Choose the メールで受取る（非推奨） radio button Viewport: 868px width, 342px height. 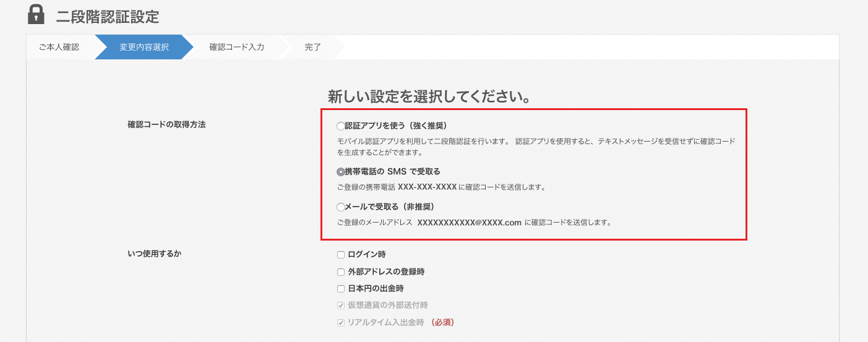click(x=340, y=207)
